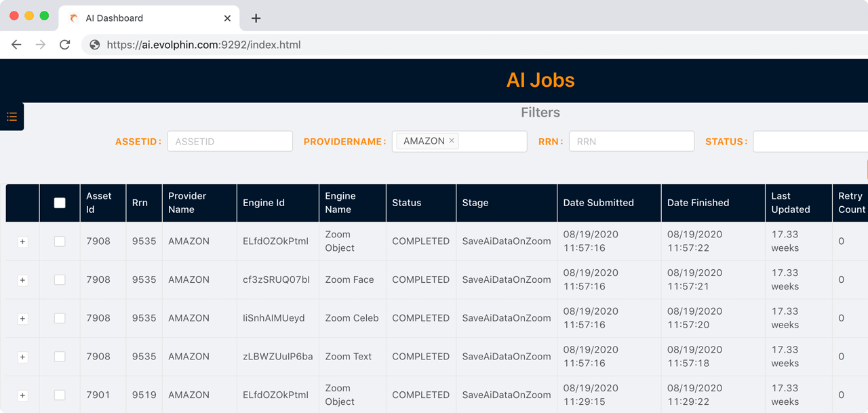Focus the ASSETID filter field
Screen dimensions: 868x413
coord(230,141)
